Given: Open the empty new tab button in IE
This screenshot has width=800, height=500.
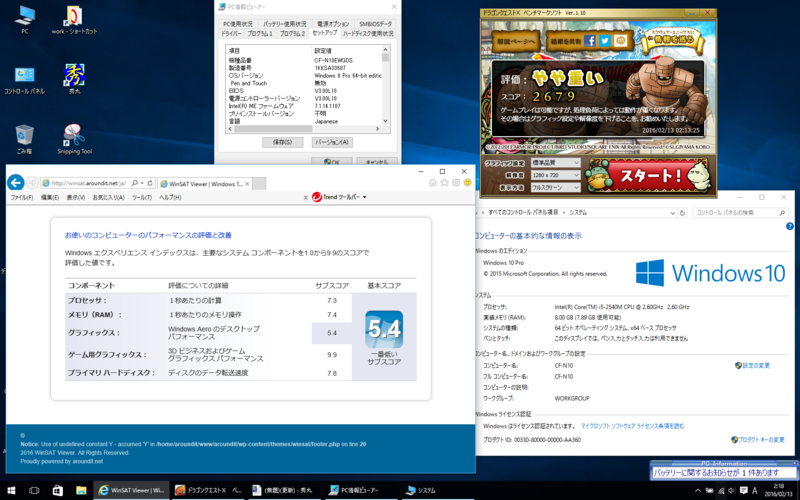Looking at the screenshot, I should coord(259,184).
